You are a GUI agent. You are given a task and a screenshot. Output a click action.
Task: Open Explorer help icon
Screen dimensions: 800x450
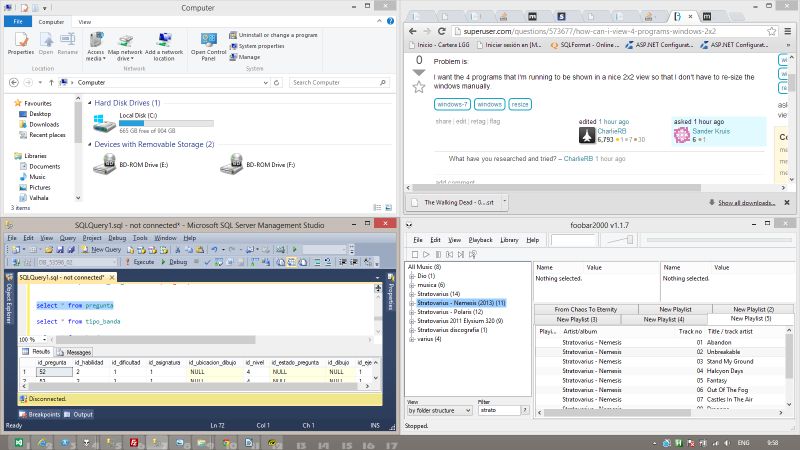tap(390, 21)
